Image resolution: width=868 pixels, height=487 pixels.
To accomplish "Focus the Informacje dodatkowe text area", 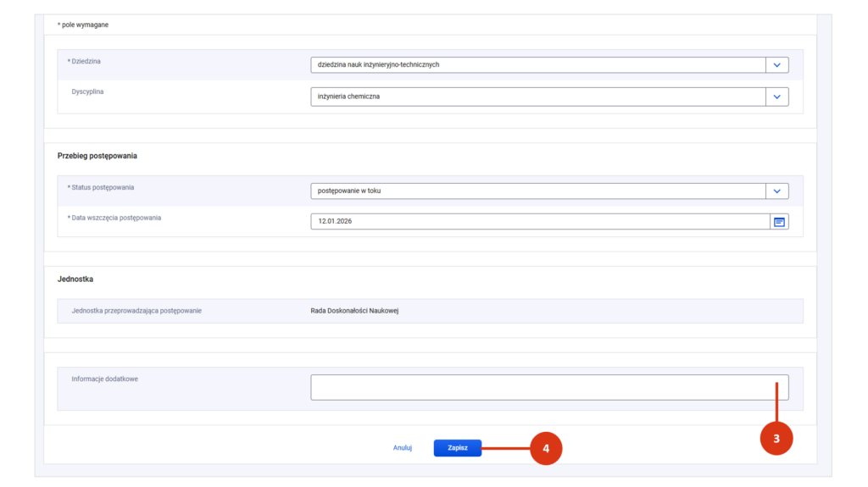I will 548,387.
